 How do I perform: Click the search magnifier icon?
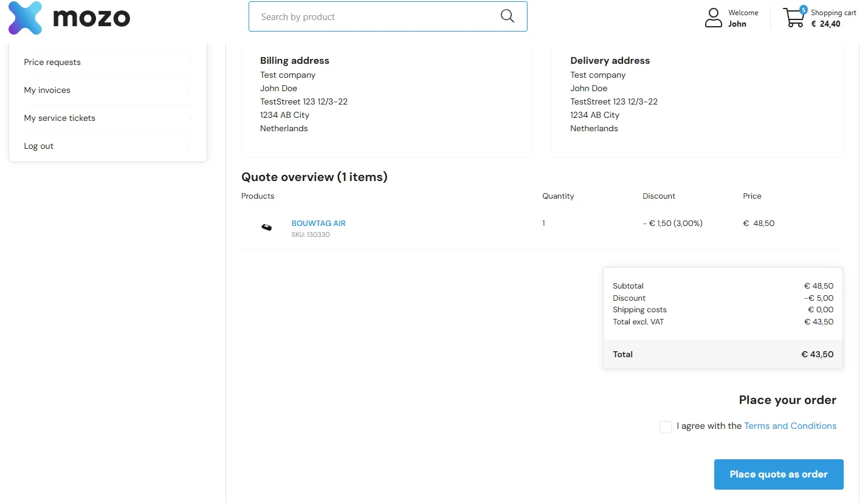coord(508,16)
